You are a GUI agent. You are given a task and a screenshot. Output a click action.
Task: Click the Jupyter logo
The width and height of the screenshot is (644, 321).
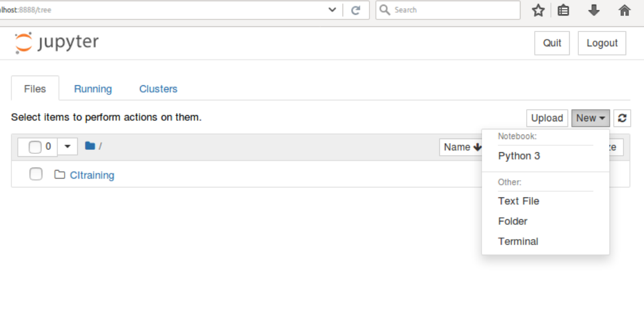coord(57,43)
